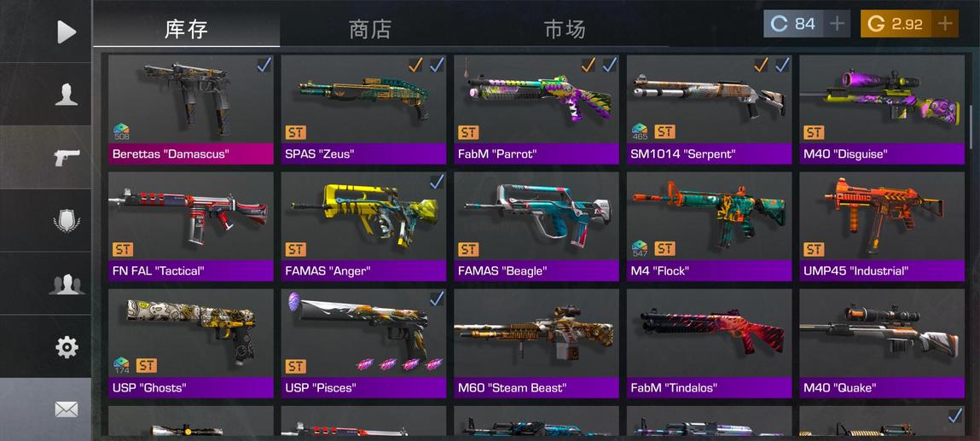Toggle the orange checkmark on SPAS "Zeus"
This screenshot has height=441, width=980.
[x=415, y=64]
